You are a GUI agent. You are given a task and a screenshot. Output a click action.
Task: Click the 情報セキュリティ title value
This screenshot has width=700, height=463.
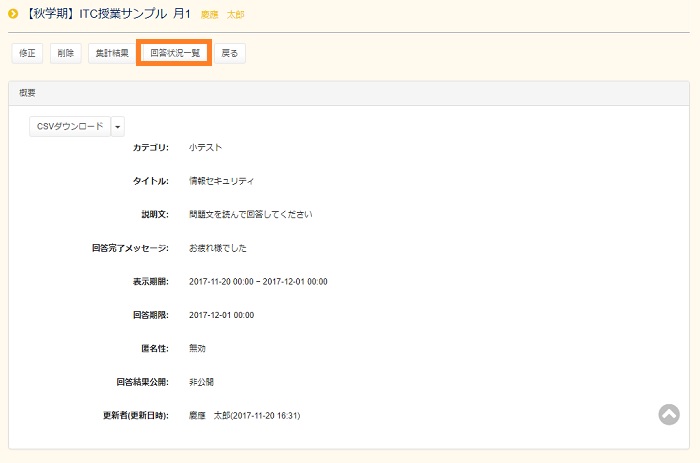[x=221, y=181]
